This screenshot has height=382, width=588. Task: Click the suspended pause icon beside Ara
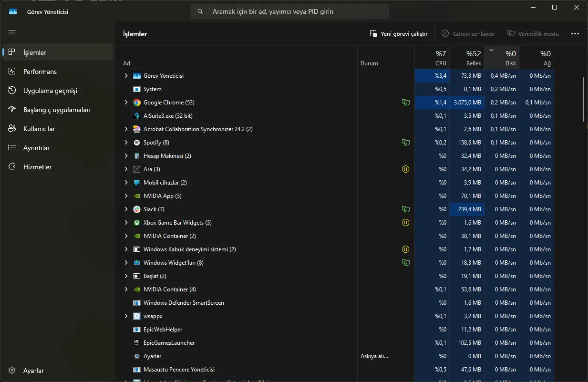click(405, 169)
